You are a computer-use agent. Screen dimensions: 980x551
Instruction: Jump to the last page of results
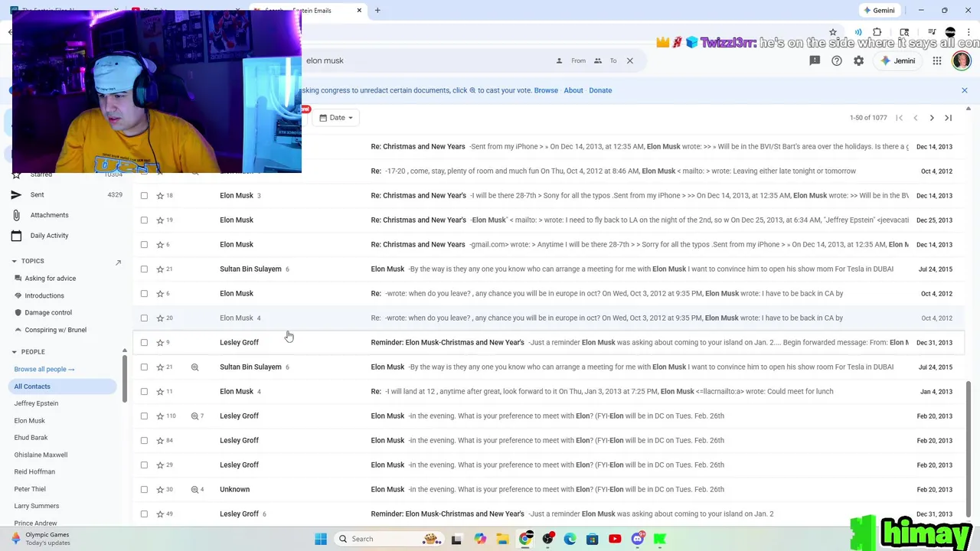pos(948,118)
